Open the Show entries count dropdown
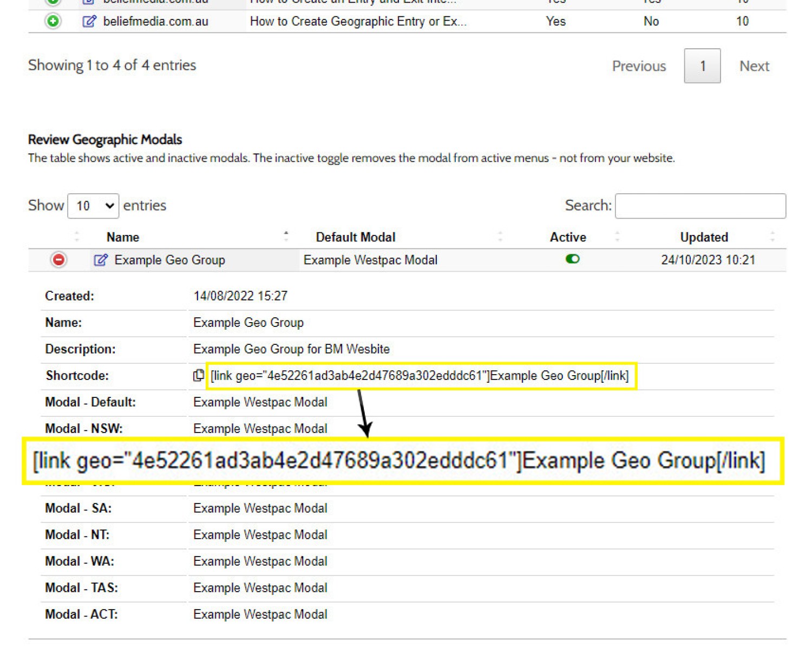The image size is (812, 648). (x=93, y=206)
